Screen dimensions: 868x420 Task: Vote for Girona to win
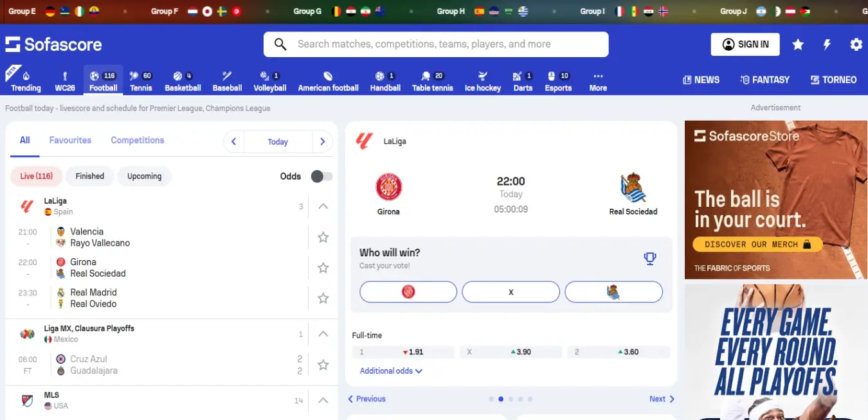[x=408, y=292]
